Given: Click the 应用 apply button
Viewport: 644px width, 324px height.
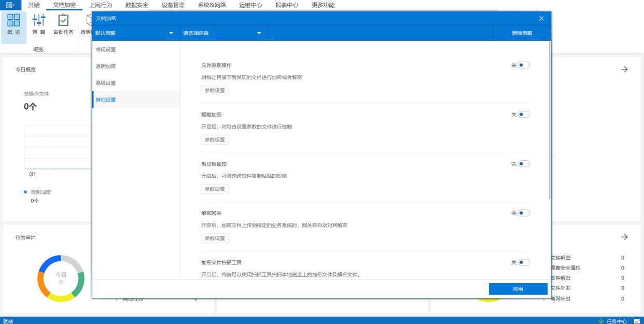Looking at the screenshot, I should pyautogui.click(x=517, y=289).
